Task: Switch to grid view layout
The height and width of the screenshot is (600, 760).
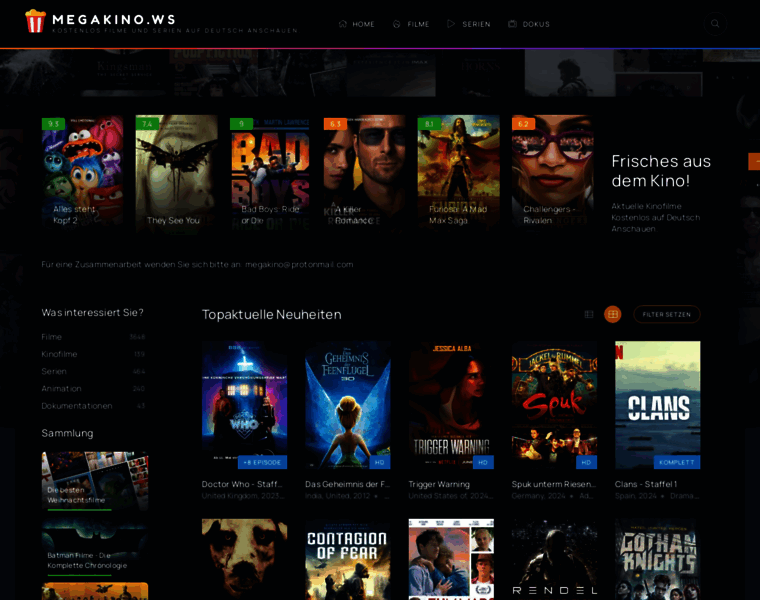Action: click(x=613, y=314)
